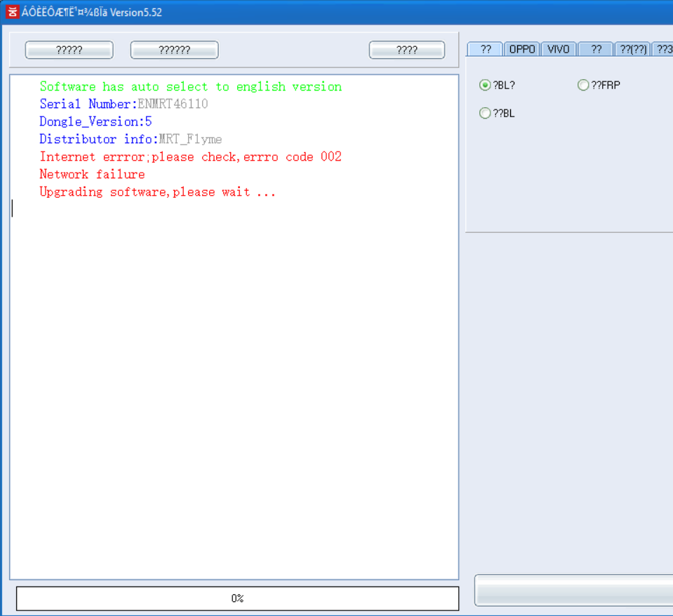Select the ??BL radio option
The height and width of the screenshot is (616, 673).
coord(497,113)
